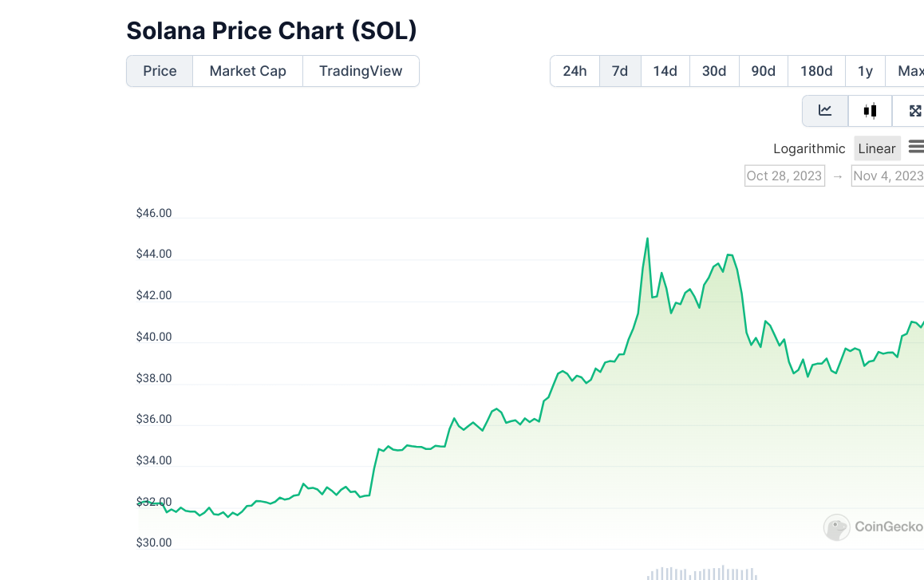Viewport: 924px width, 580px height.
Task: Choose 24h time range
Action: pyautogui.click(x=575, y=71)
